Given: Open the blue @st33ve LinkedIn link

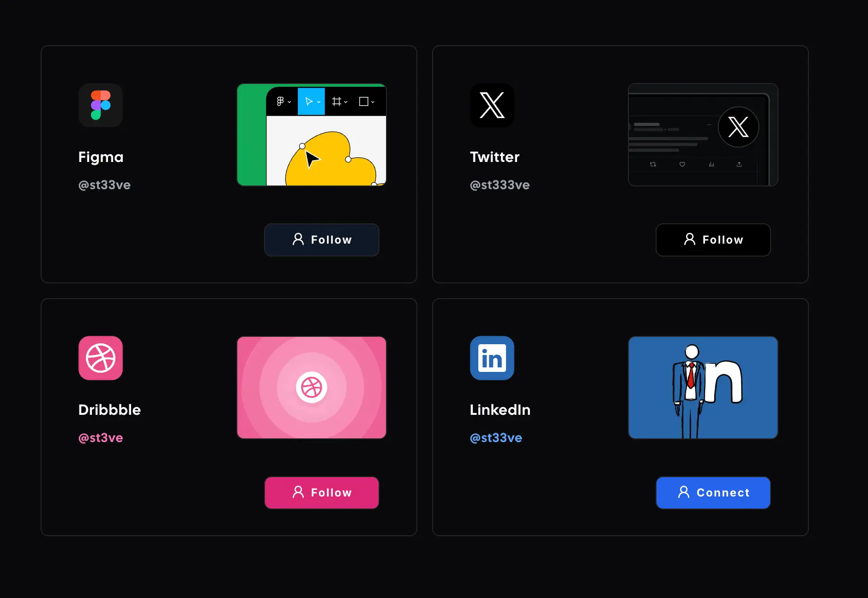Looking at the screenshot, I should pyautogui.click(x=496, y=438).
